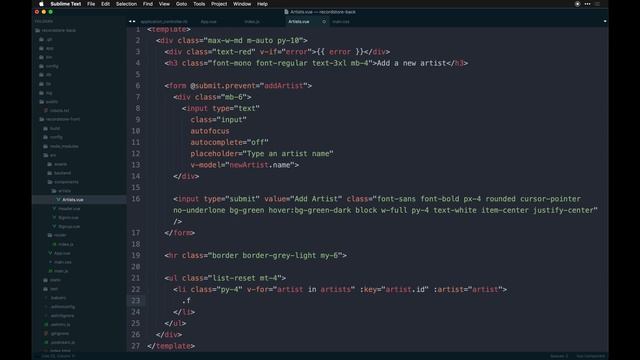The height and width of the screenshot is (360, 640).
Task: Click line number 23 in the gutter
Action: pos(135,301)
